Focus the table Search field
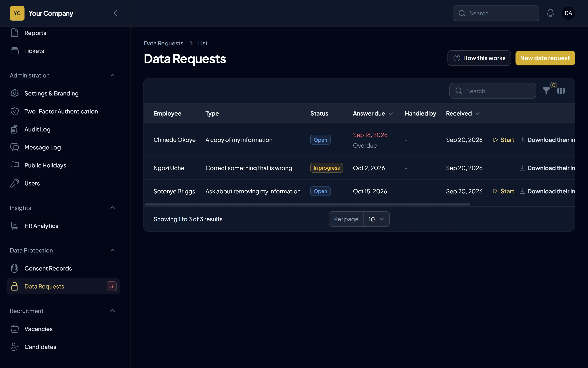Screen dimensions: 588x368 click(x=492, y=91)
